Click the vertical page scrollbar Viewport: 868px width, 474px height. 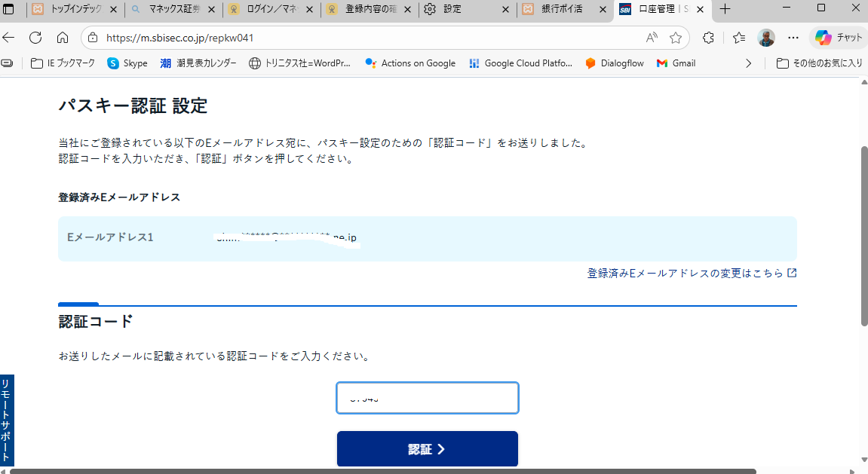coord(863,235)
